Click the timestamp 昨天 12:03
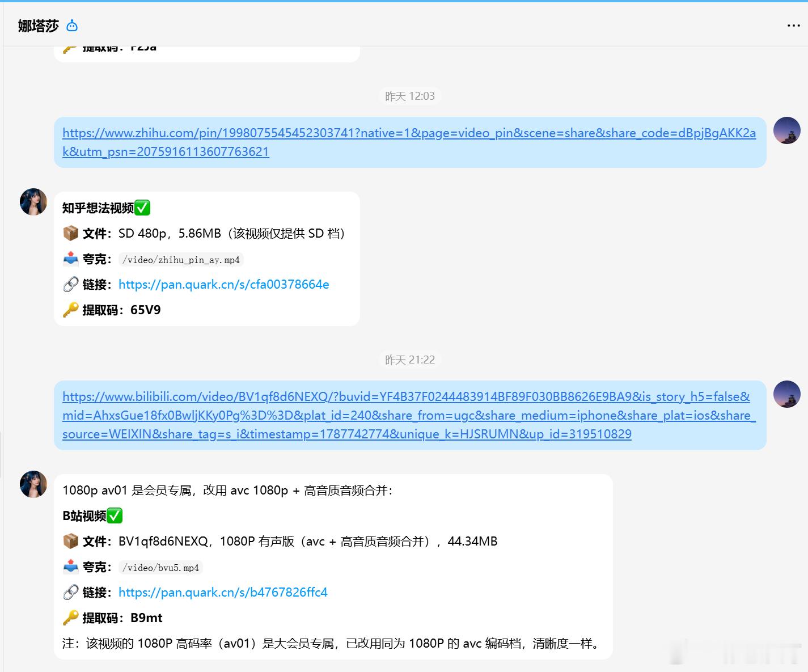 pos(410,96)
